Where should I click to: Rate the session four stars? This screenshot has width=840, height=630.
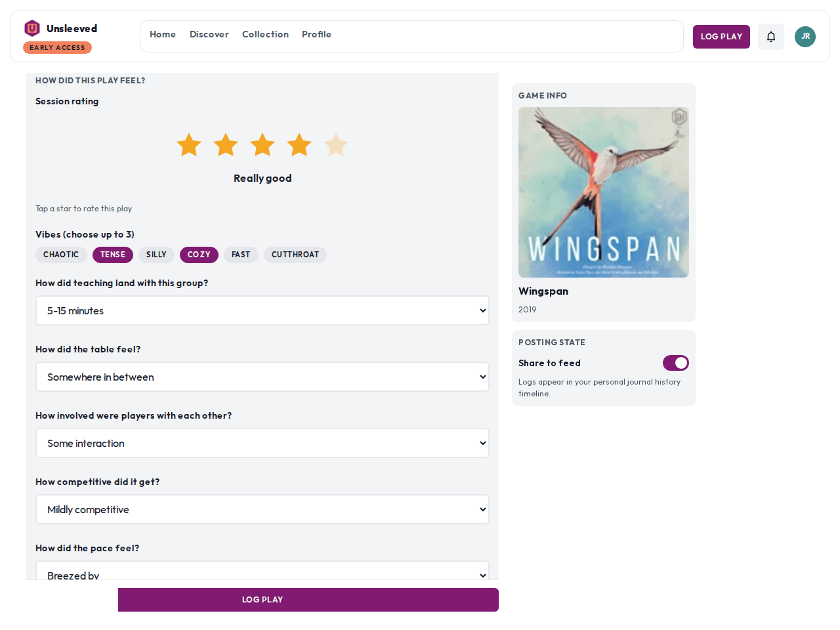tap(299, 145)
